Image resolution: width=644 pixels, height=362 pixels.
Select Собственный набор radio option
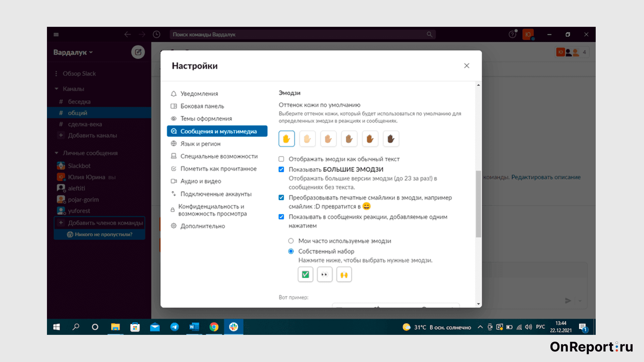coord(291,251)
